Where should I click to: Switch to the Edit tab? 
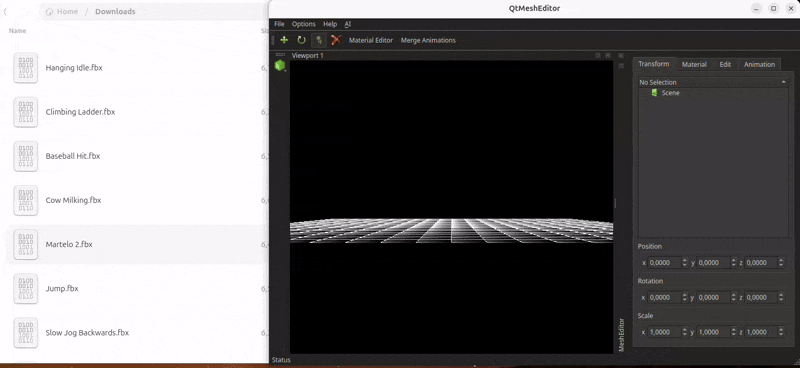click(725, 64)
